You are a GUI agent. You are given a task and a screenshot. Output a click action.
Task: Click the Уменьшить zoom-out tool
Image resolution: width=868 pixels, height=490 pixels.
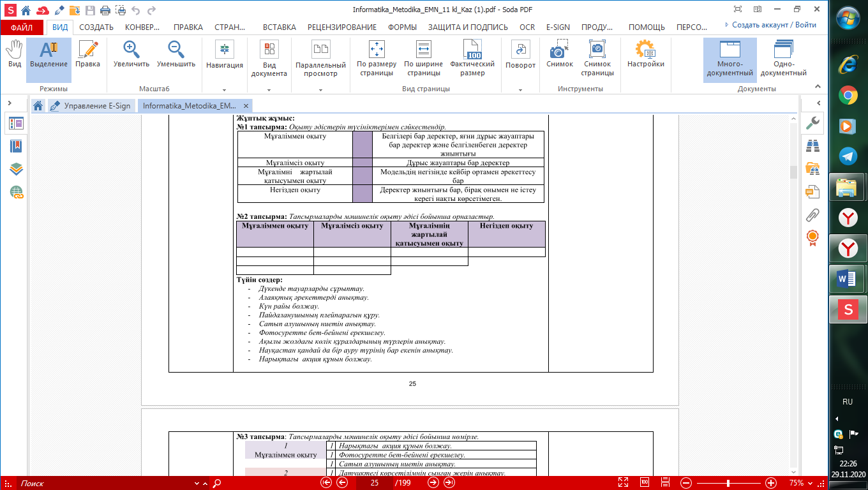point(176,55)
